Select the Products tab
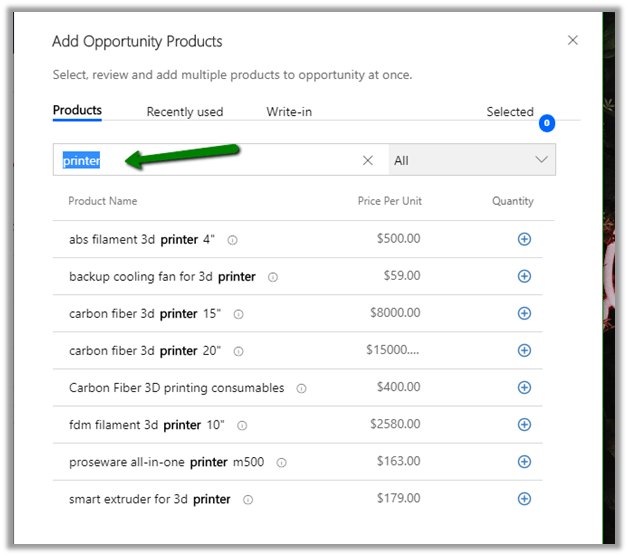 77,110
